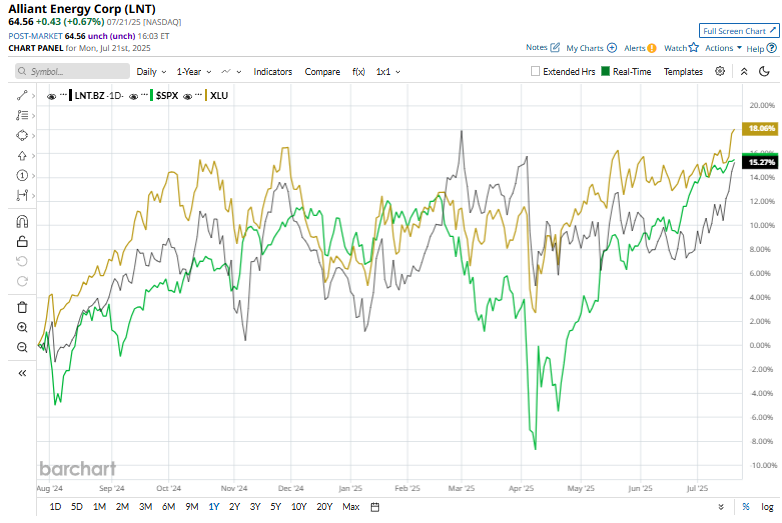Select the arrow marker tool
Viewport: 782px width, 523px height.
coord(22,156)
